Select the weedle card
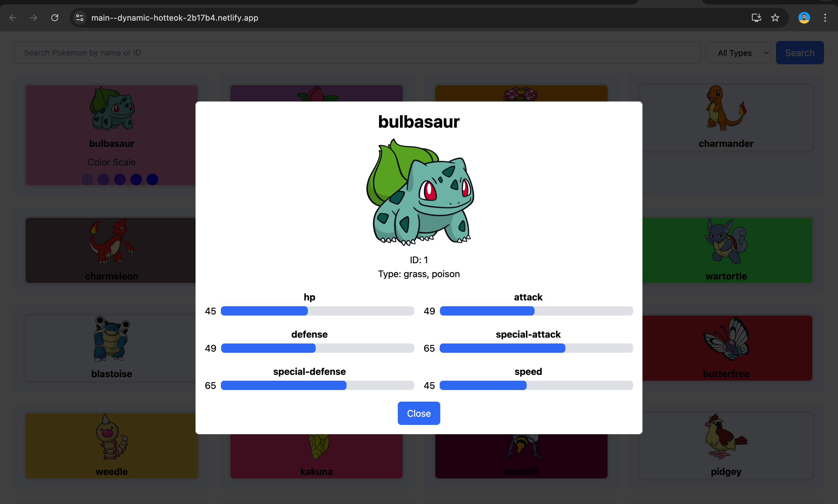Screen dimensions: 838x504 [112, 446]
